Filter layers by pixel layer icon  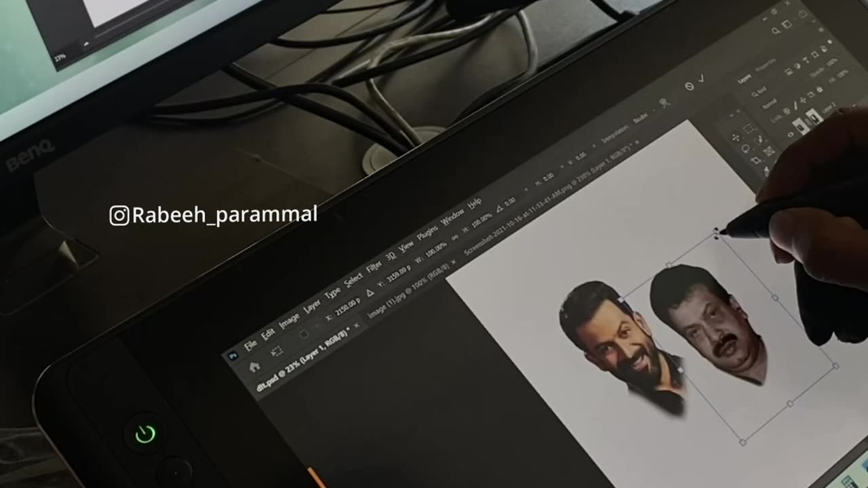(789, 71)
